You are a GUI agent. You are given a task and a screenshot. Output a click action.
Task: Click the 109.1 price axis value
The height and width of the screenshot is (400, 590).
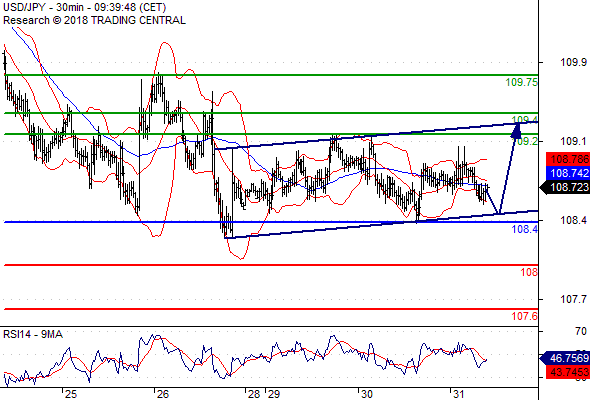coord(573,141)
